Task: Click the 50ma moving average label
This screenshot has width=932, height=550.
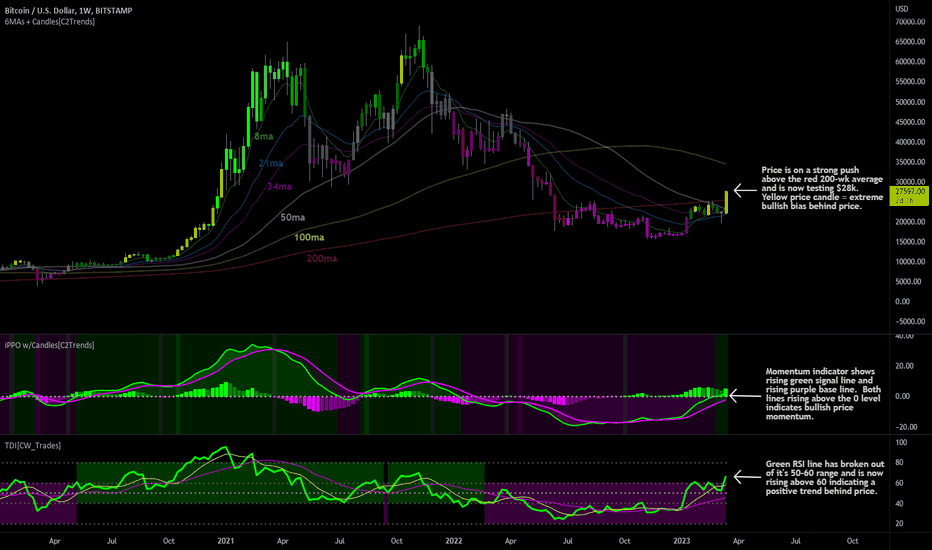Action: click(292, 218)
